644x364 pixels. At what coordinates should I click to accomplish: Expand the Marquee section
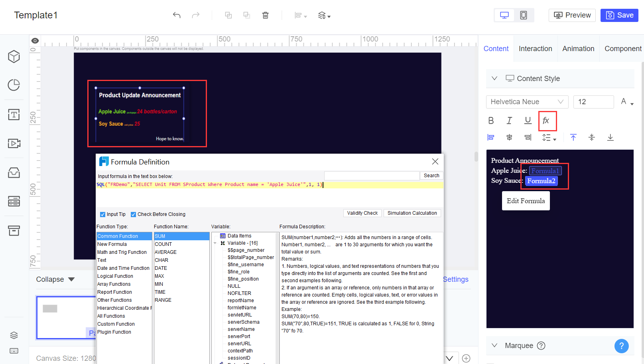[x=494, y=345]
